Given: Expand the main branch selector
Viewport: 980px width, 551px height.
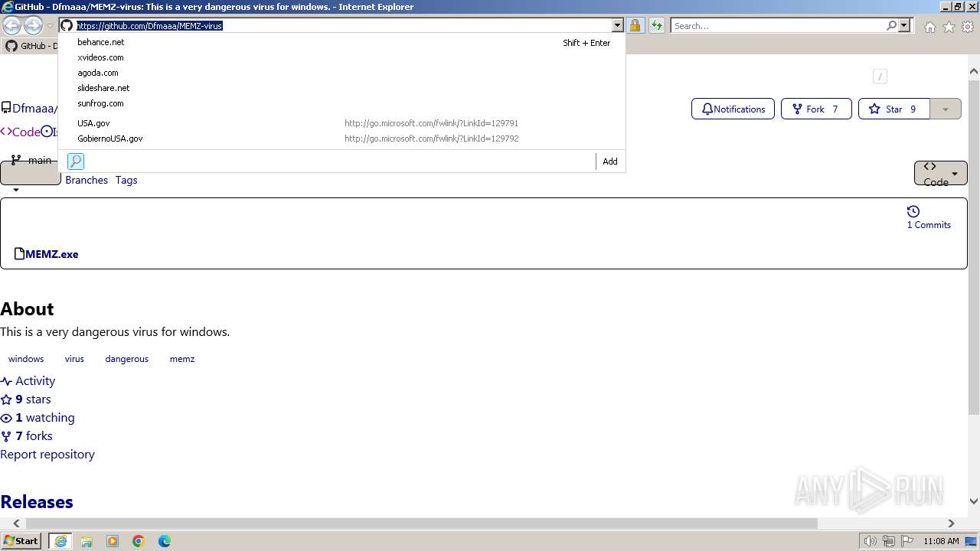Looking at the screenshot, I should 31,172.
